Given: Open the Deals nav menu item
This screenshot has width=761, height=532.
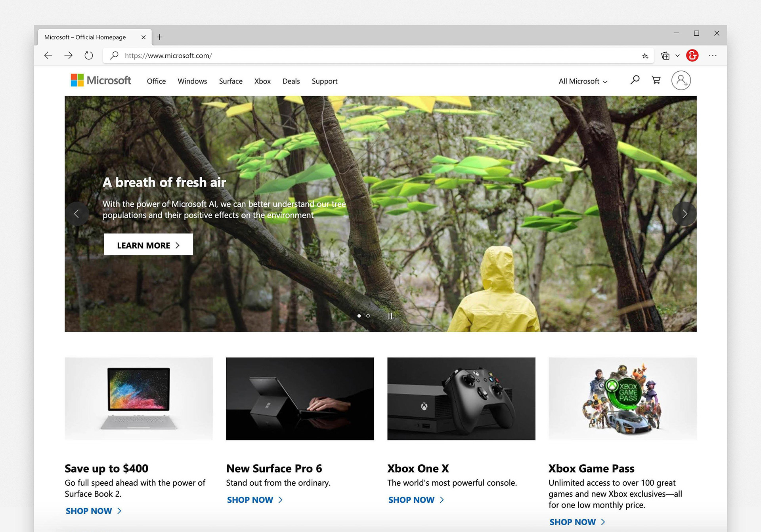Looking at the screenshot, I should (291, 81).
